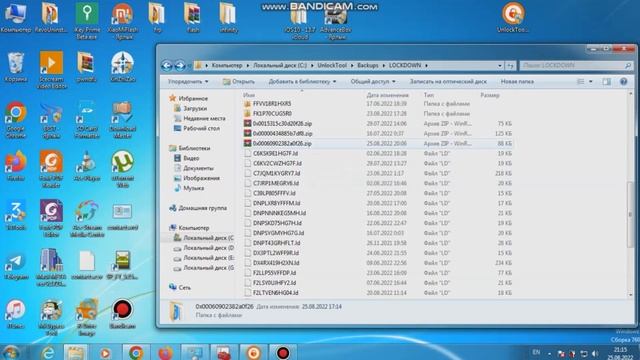The height and width of the screenshot is (360, 640).
Task: Select file DNPLXR8YFFFM.ld
Action: [276, 203]
